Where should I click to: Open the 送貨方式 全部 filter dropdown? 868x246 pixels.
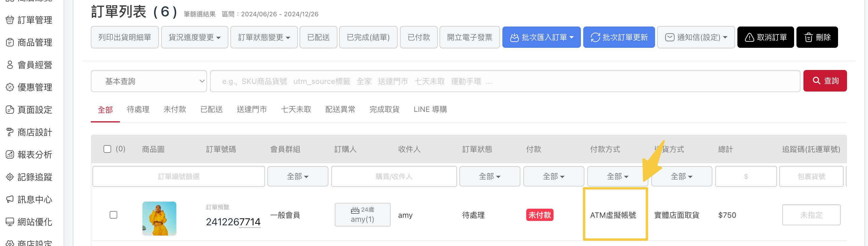(682, 176)
